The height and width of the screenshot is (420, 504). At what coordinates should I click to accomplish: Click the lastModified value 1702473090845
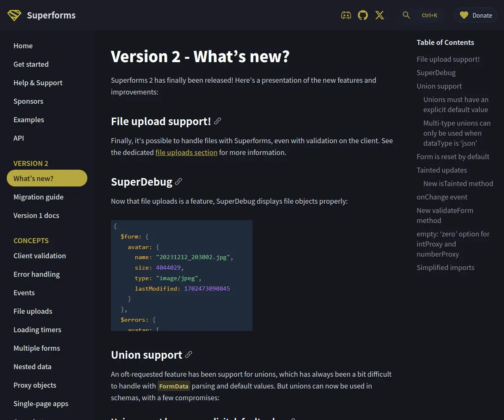point(207,289)
